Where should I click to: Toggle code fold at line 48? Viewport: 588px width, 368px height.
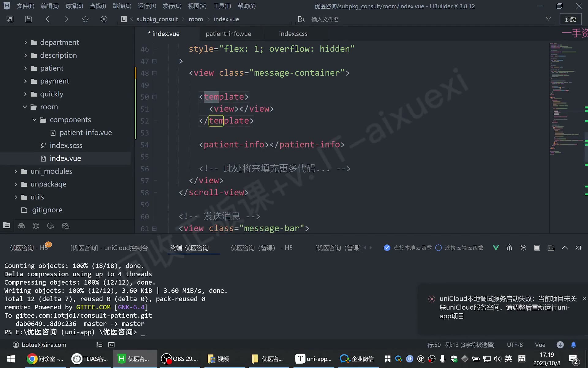coord(154,73)
